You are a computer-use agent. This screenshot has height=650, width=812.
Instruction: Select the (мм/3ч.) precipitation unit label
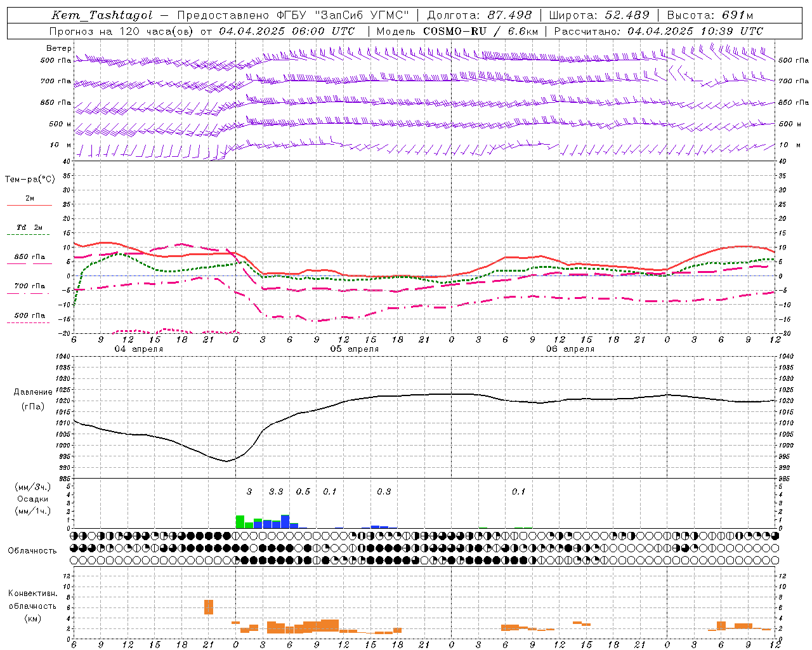(33, 487)
